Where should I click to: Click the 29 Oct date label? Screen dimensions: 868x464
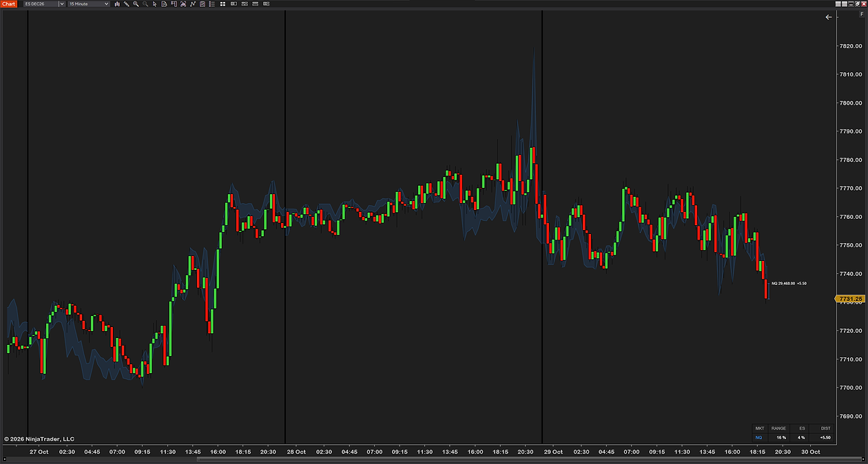pyautogui.click(x=553, y=452)
